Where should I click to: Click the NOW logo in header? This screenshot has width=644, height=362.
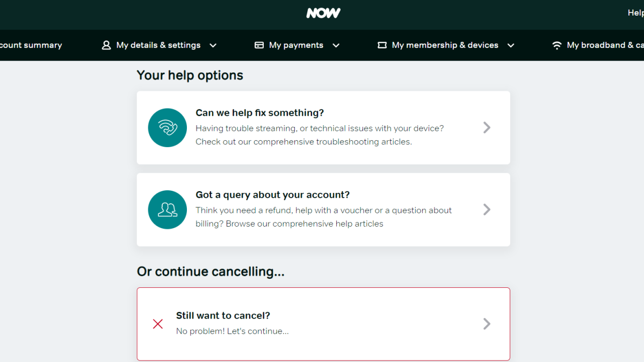(x=323, y=13)
